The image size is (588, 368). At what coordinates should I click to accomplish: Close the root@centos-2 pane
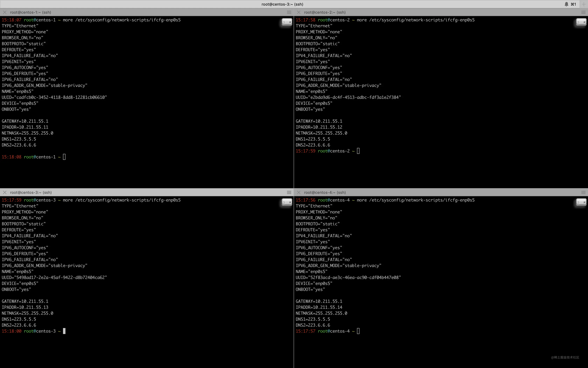(x=299, y=12)
